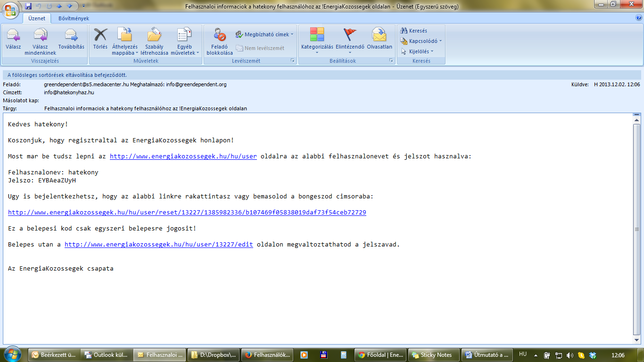Click the taskbar clock showing 12:06
This screenshot has width=644, height=362.
[617, 355]
